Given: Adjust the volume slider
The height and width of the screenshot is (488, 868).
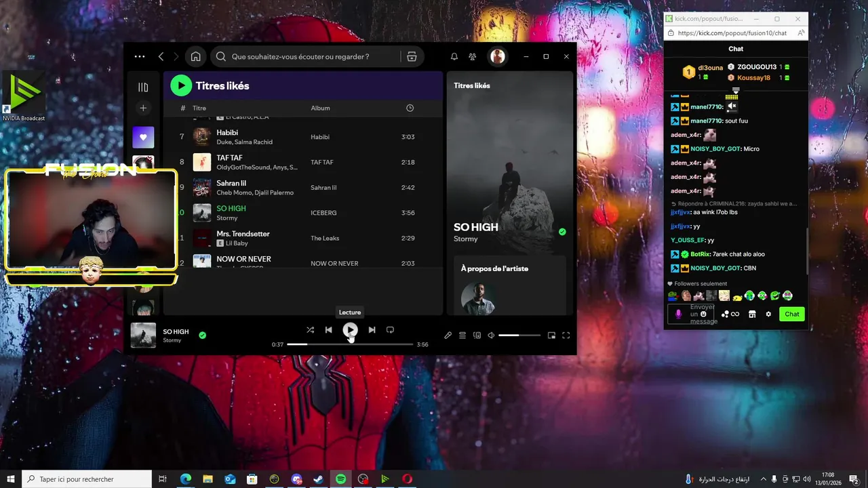Looking at the screenshot, I should (519, 335).
